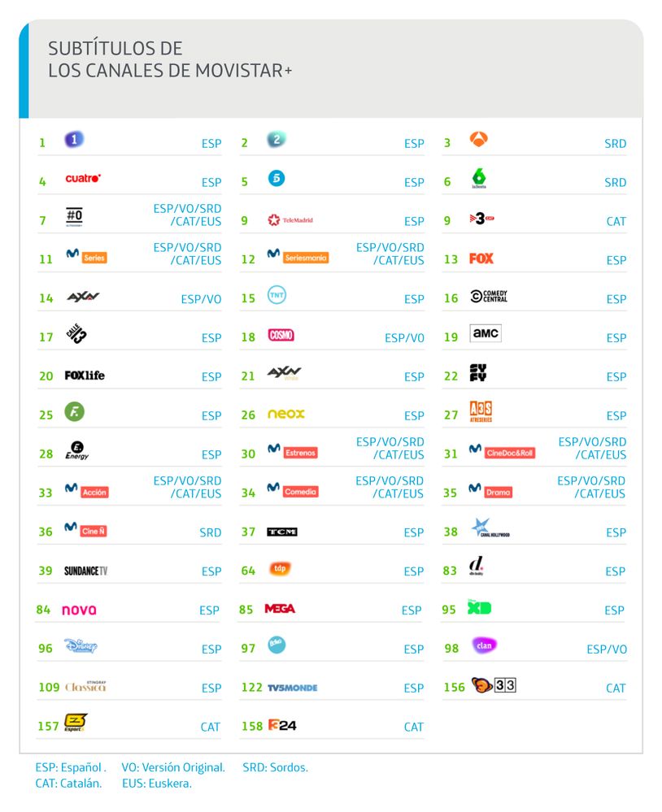Click the SRD label for laSexta

(615, 183)
